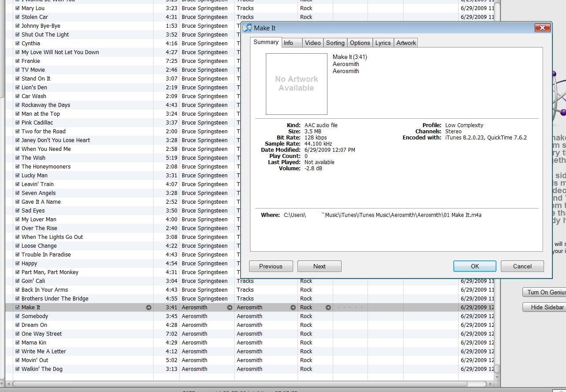
Task: Toggle the Make It track checkbox
Action: (17, 308)
